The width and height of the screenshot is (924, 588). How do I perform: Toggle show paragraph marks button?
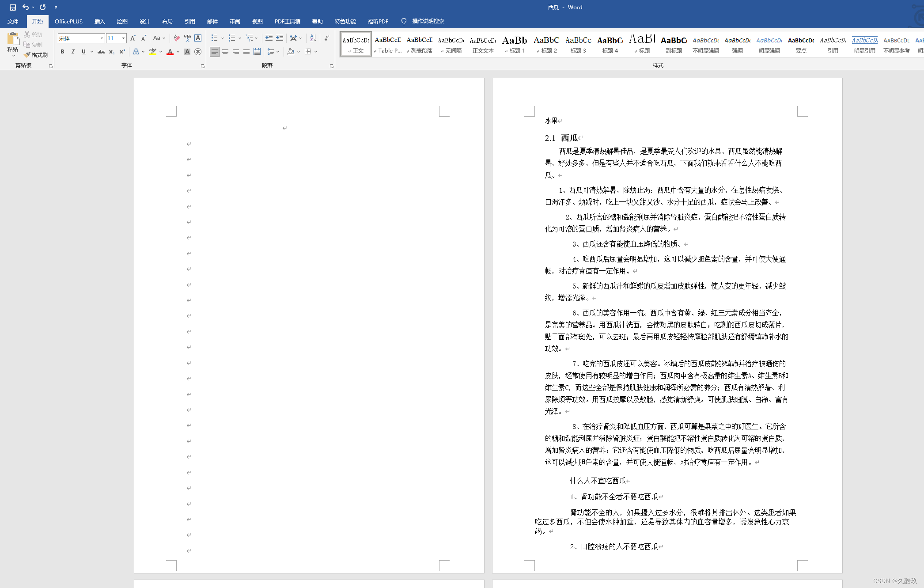point(327,38)
